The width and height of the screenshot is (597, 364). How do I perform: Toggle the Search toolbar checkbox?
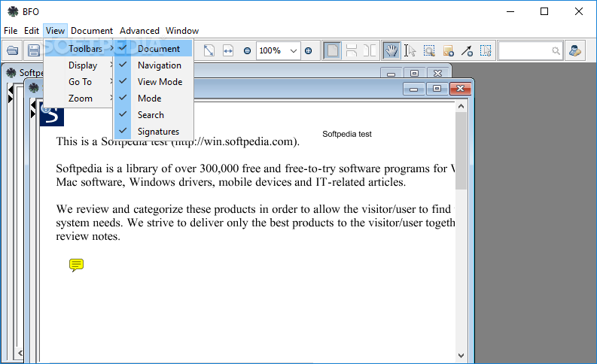[x=154, y=115]
